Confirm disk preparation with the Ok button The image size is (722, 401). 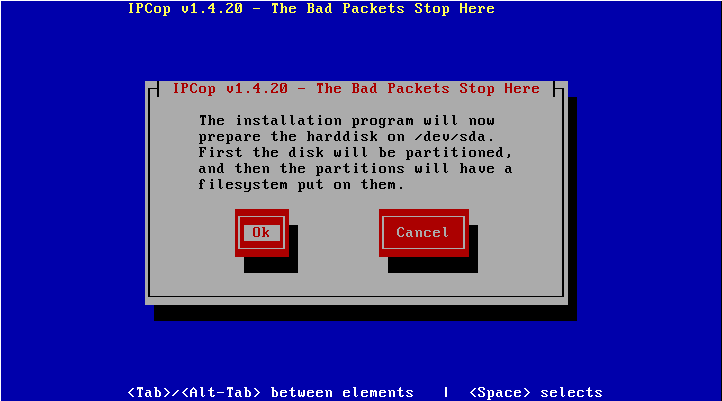[262, 232]
